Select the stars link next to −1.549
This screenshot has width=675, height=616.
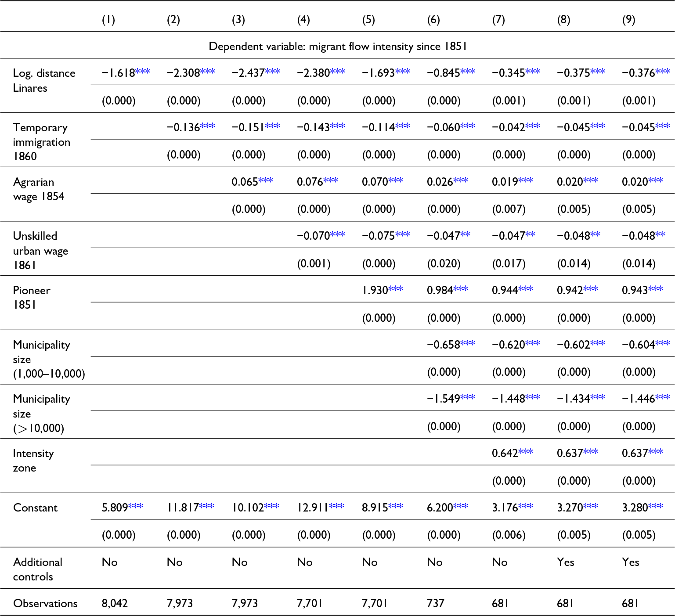468,397
